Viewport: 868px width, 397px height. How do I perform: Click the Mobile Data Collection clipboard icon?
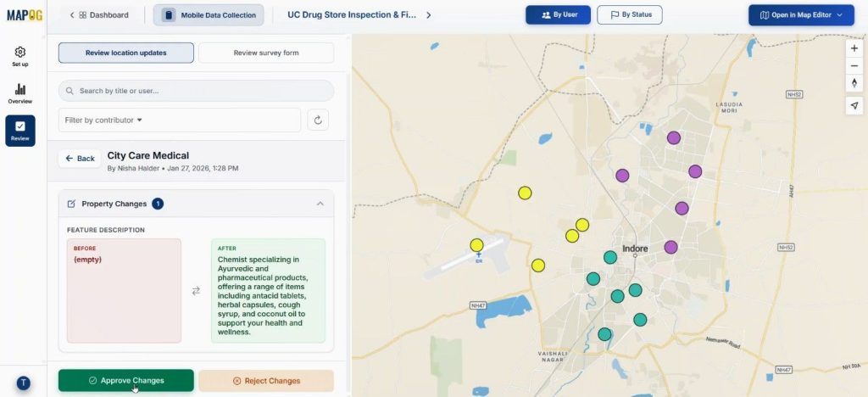(169, 15)
